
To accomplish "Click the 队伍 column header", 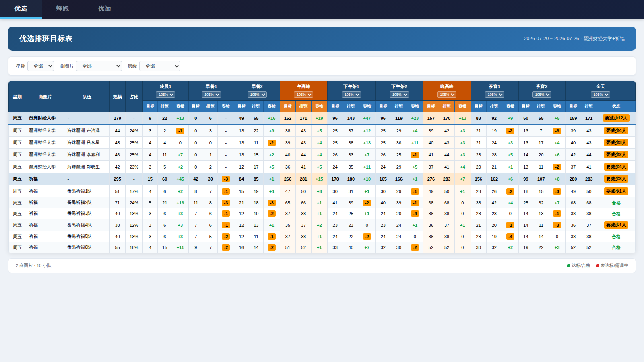I will coord(87,97).
